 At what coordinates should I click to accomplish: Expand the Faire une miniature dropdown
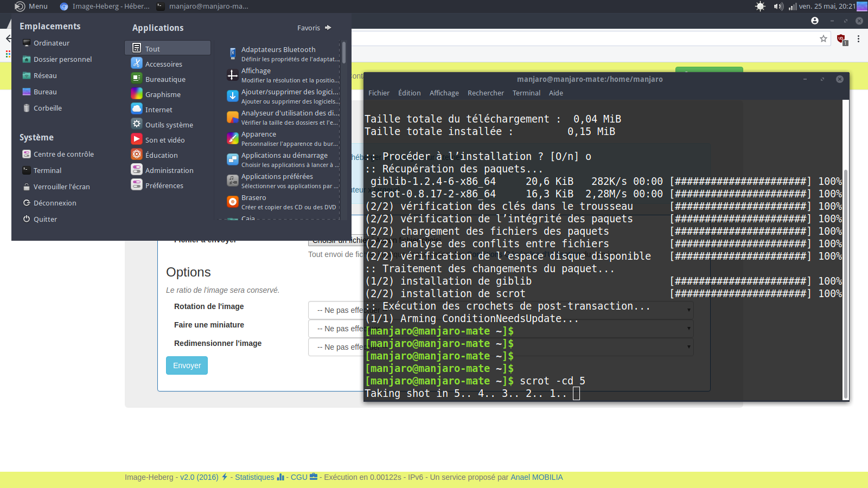(335, 329)
